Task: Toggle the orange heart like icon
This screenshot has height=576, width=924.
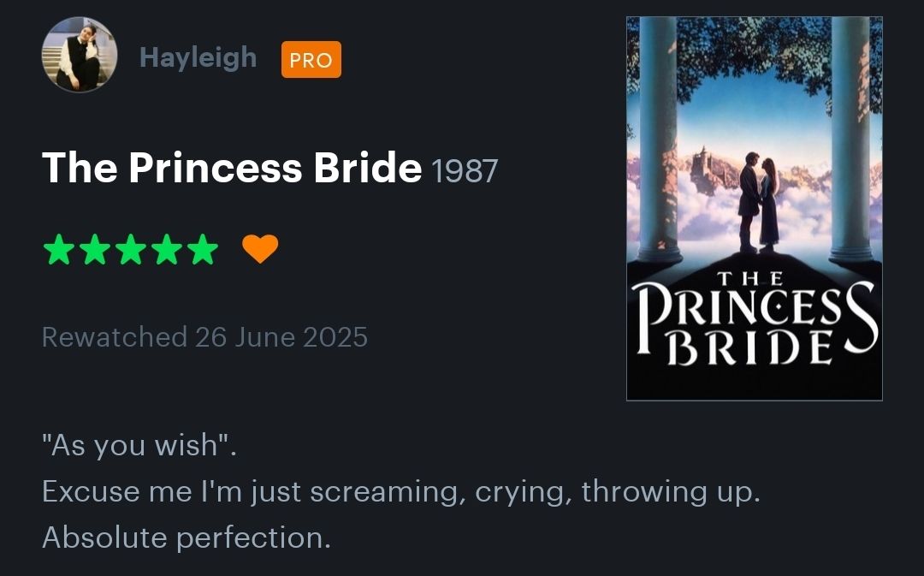Action: pyautogui.click(x=260, y=249)
